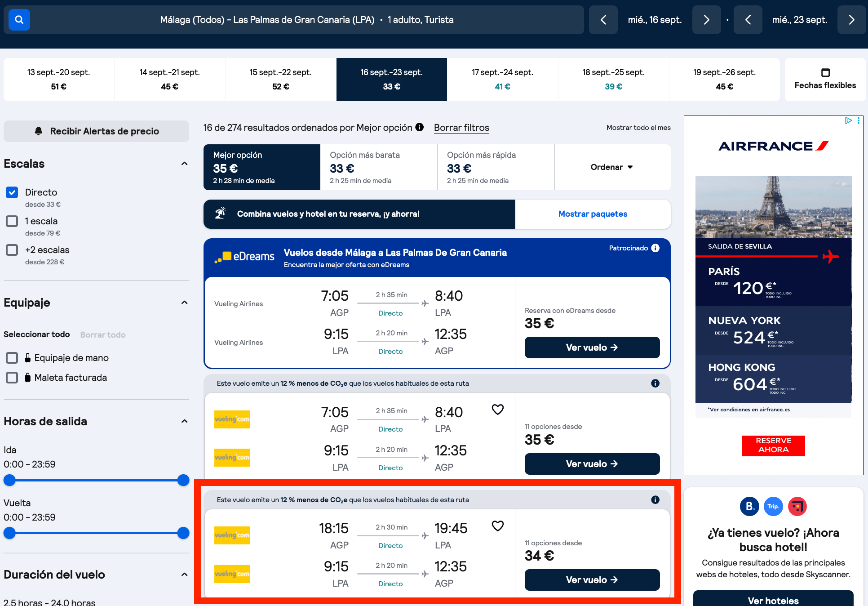Save the 7:05 Vueling flight with heart

pyautogui.click(x=498, y=410)
